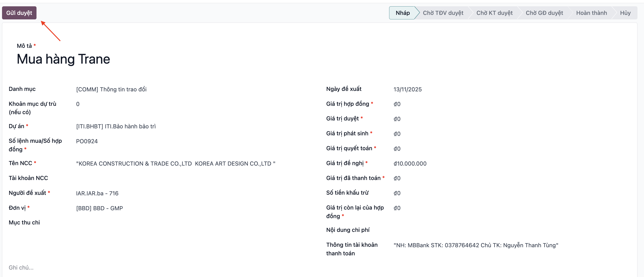Image resolution: width=644 pixels, height=277 pixels.
Task: Choose the Chờ GĐ duyệt stage
Action: click(544, 13)
